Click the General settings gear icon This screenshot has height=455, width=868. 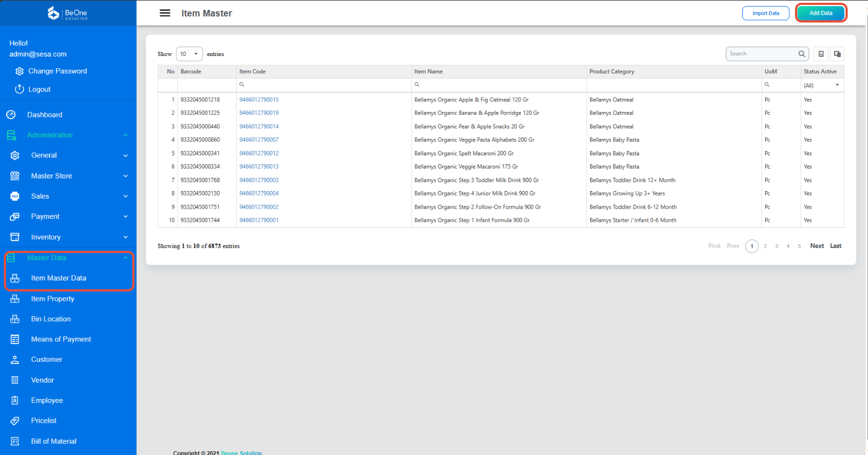pos(15,155)
